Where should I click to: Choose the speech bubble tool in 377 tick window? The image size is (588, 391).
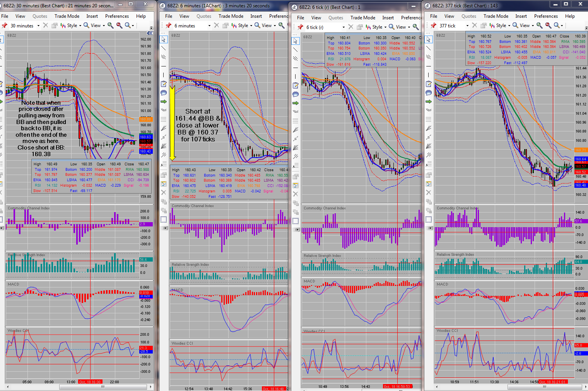pyautogui.click(x=429, y=93)
